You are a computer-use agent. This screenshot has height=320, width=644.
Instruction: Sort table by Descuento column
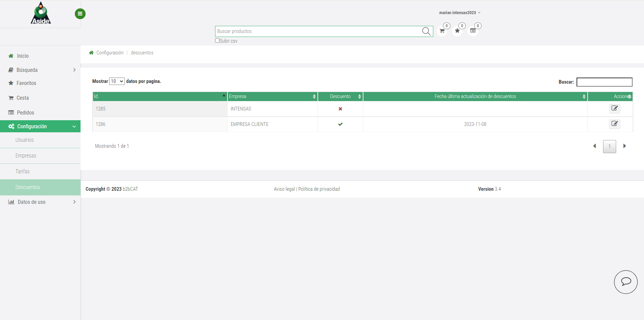point(340,96)
